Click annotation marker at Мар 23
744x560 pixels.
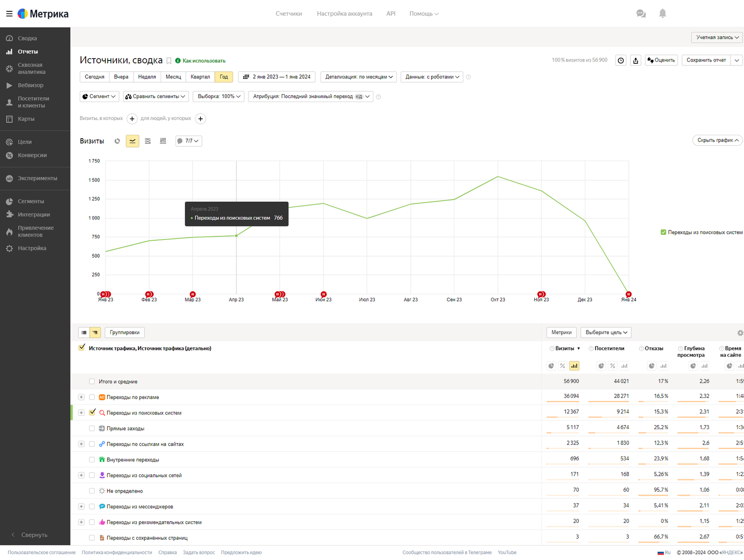pyautogui.click(x=193, y=294)
